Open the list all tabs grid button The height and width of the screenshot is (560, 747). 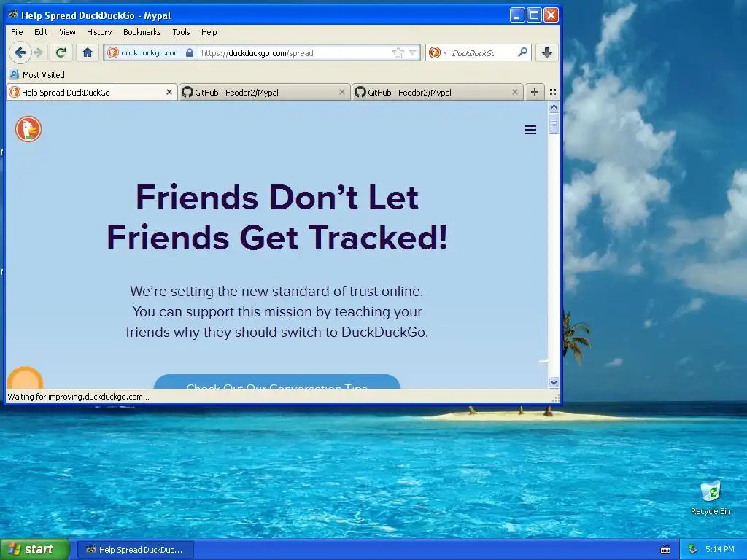pyautogui.click(x=553, y=92)
